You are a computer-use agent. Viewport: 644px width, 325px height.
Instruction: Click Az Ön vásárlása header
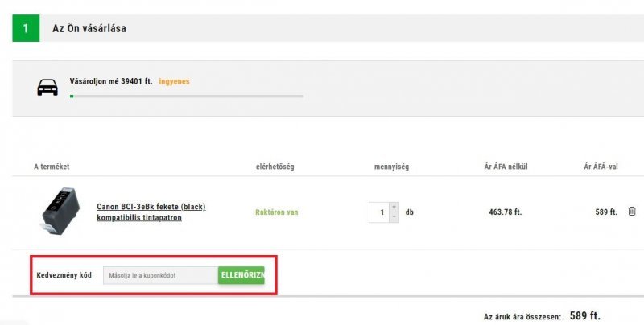click(x=89, y=28)
